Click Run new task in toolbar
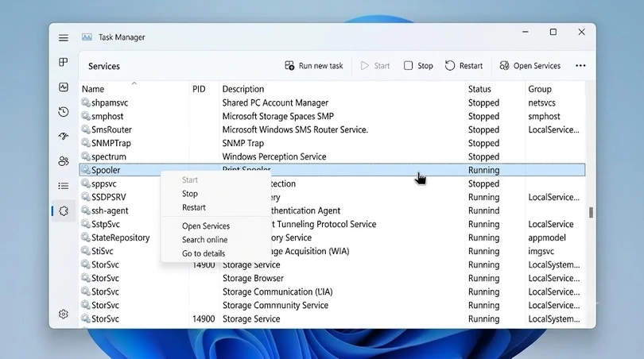This screenshot has height=359, width=644. click(314, 66)
